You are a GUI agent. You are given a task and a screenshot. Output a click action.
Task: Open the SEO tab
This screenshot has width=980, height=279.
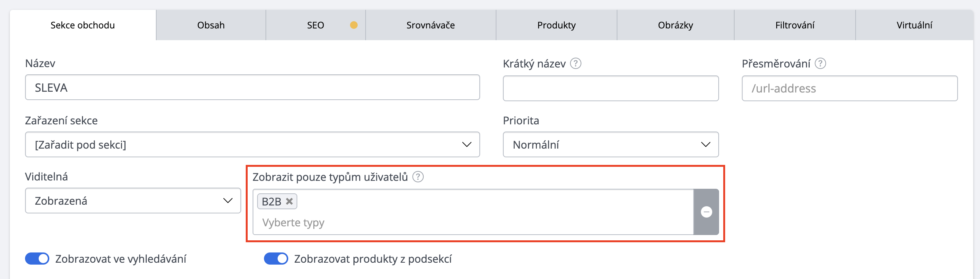[316, 25]
